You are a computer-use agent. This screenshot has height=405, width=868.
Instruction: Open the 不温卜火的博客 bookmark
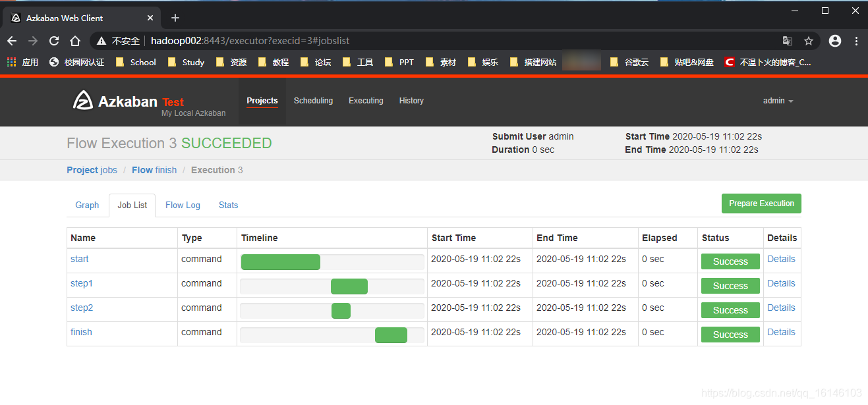pyautogui.click(x=768, y=62)
